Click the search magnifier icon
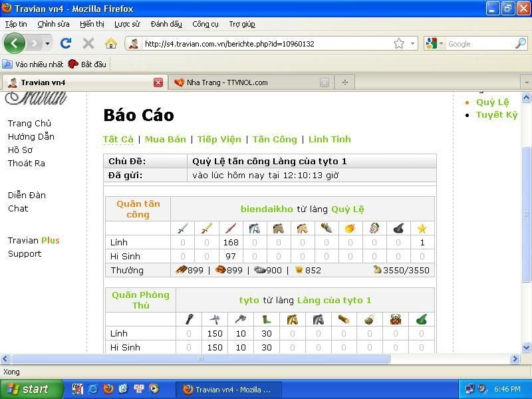 (521, 43)
